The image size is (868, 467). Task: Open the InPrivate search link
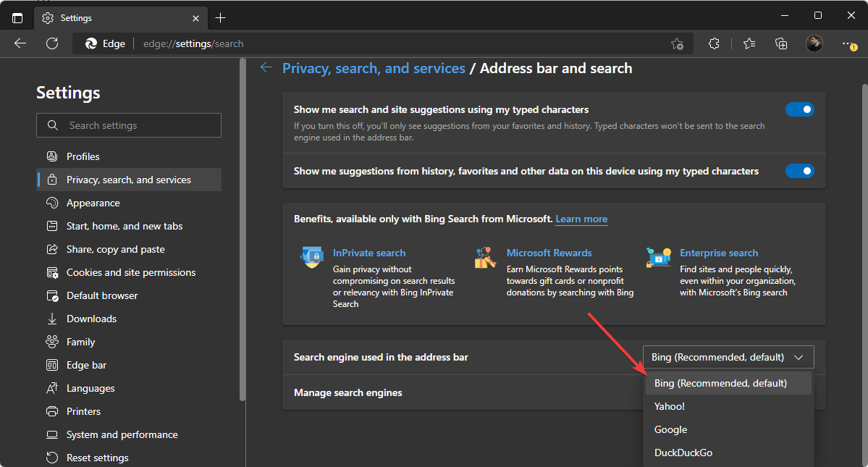369,253
